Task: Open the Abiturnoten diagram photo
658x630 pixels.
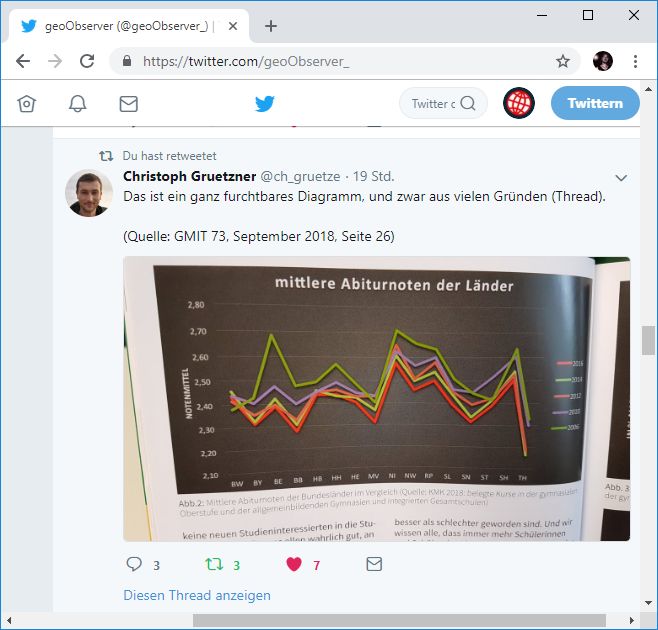Action: pyautogui.click(x=376, y=399)
